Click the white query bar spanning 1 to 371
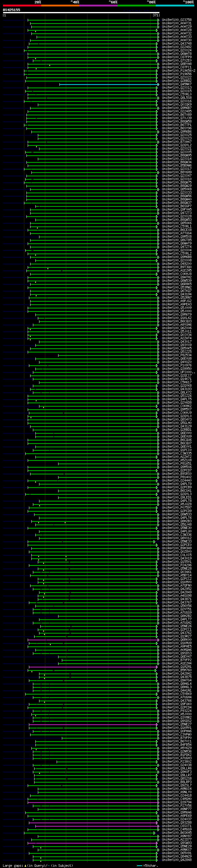 pyautogui.click(x=81, y=12)
